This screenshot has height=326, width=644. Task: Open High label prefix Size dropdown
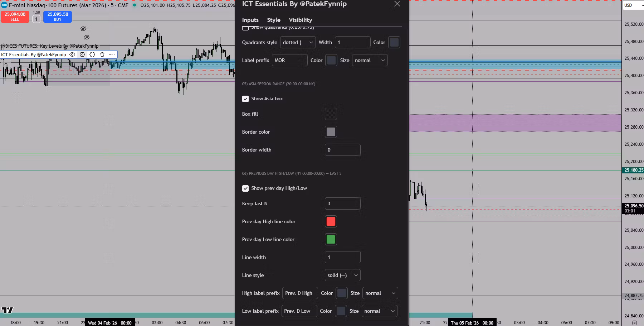380,293
